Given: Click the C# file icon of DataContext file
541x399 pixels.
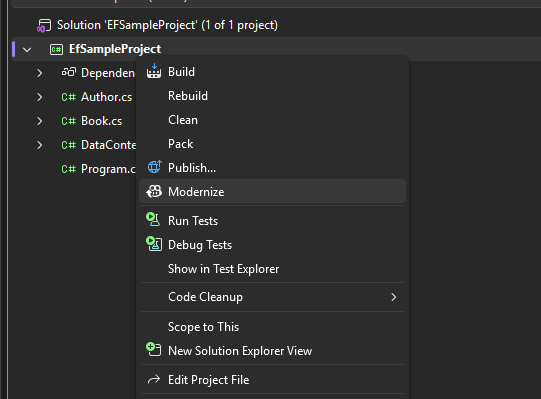Looking at the screenshot, I should pos(68,145).
